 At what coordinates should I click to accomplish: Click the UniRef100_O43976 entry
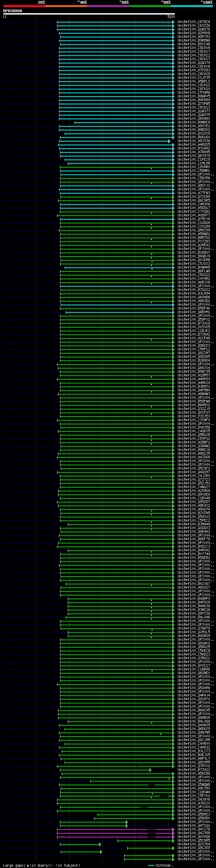(x=194, y=800)
